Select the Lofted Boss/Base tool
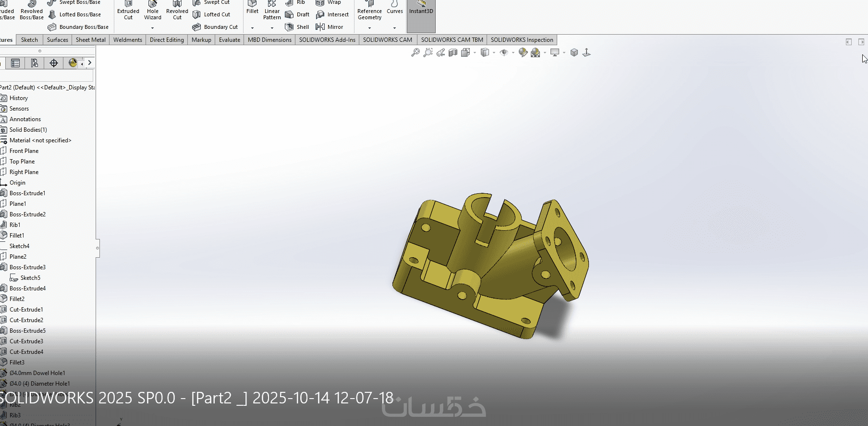 coord(75,14)
